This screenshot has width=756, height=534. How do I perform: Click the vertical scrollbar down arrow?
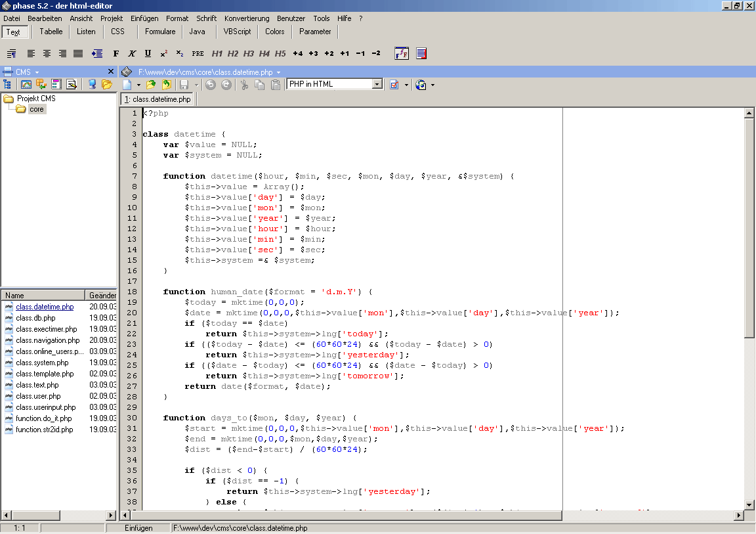pyautogui.click(x=749, y=504)
